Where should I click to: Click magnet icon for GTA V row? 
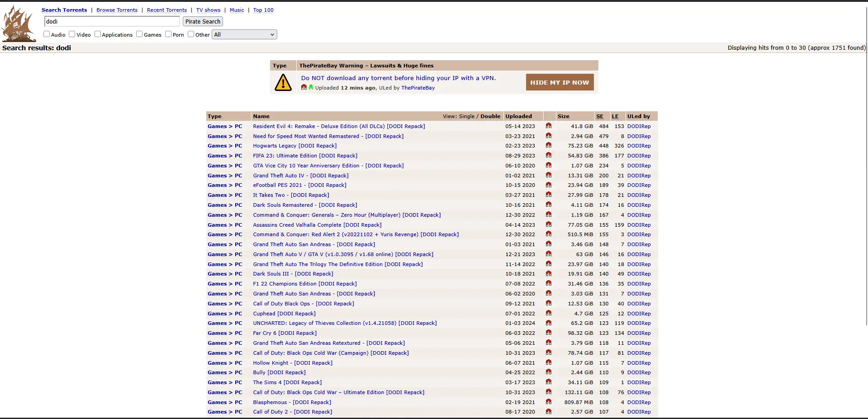point(548,254)
